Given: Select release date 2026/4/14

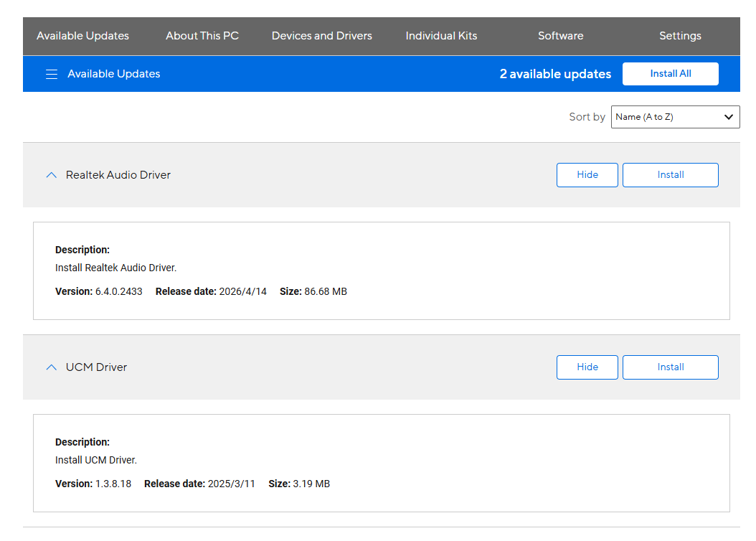Looking at the screenshot, I should pyautogui.click(x=242, y=292).
